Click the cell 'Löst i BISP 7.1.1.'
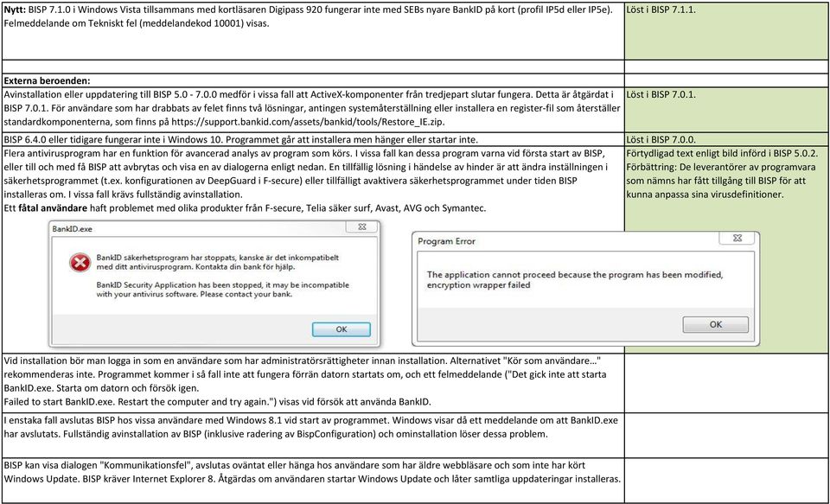 tap(726, 31)
